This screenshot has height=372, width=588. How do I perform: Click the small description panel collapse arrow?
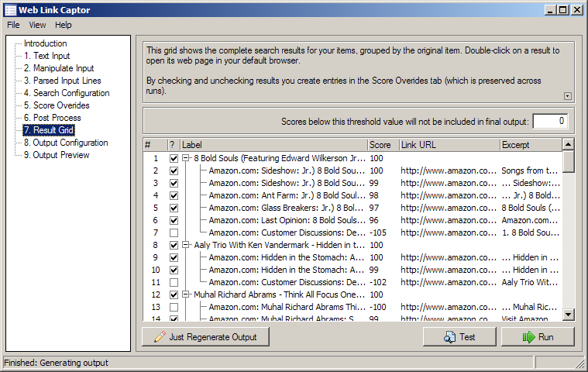567,96
